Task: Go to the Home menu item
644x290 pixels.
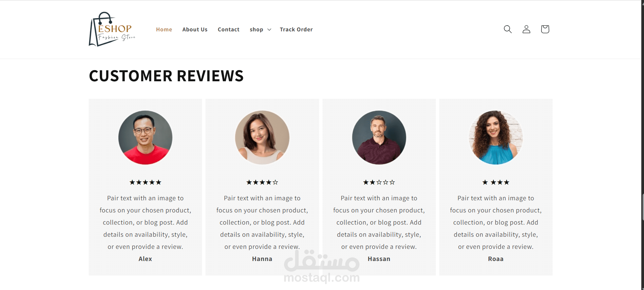Action: (x=164, y=30)
